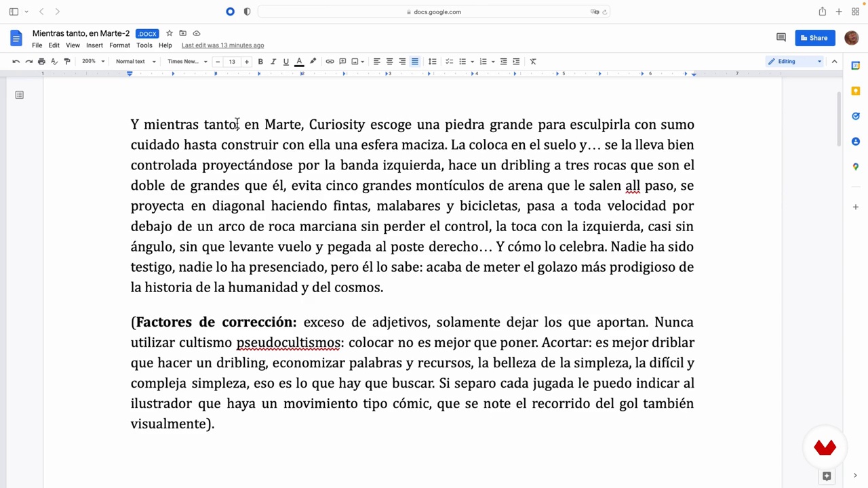Screen dimensions: 868x488
Task: Open the highlight color picker
Action: tap(313, 62)
